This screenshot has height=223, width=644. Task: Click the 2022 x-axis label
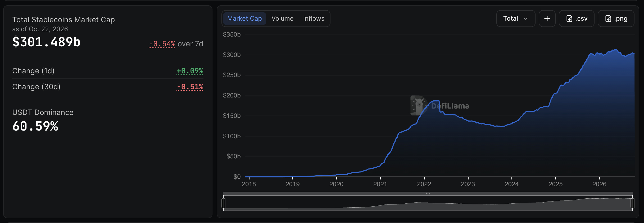pos(424,184)
